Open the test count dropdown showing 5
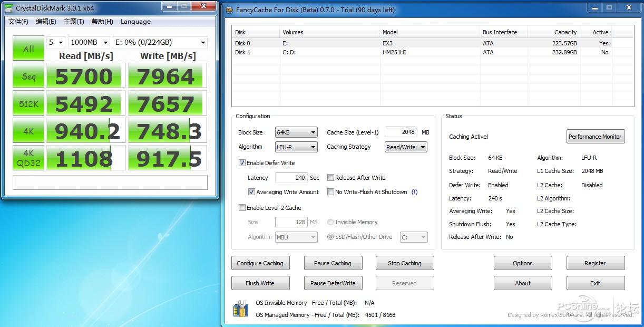 click(56, 42)
